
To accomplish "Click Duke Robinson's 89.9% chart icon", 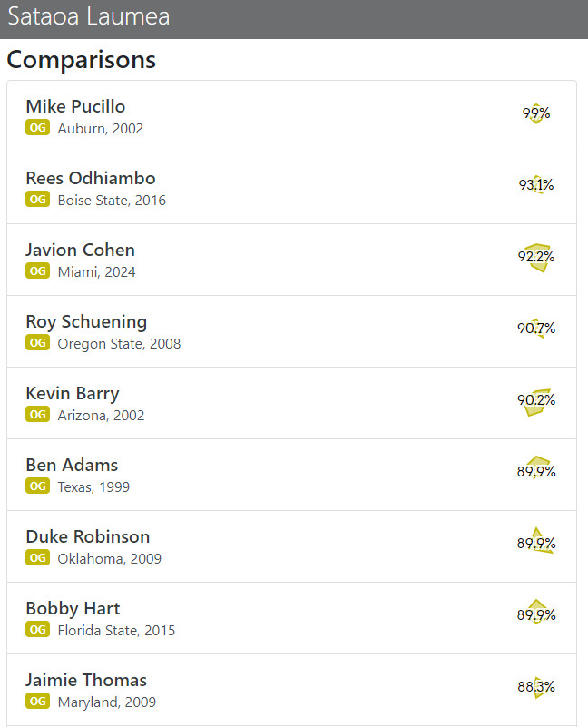I will [x=536, y=541].
